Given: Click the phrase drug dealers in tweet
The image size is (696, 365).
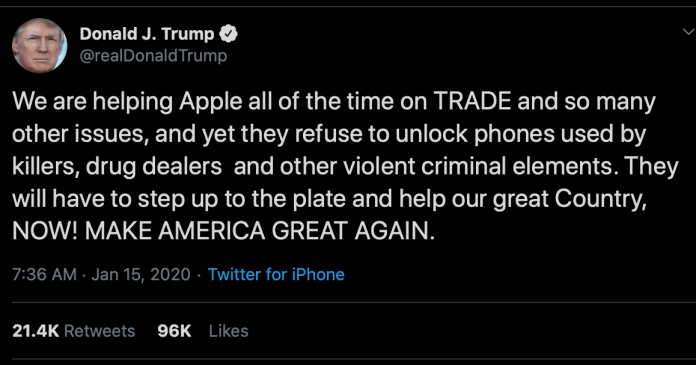Looking at the screenshot, I should pyautogui.click(x=154, y=167).
